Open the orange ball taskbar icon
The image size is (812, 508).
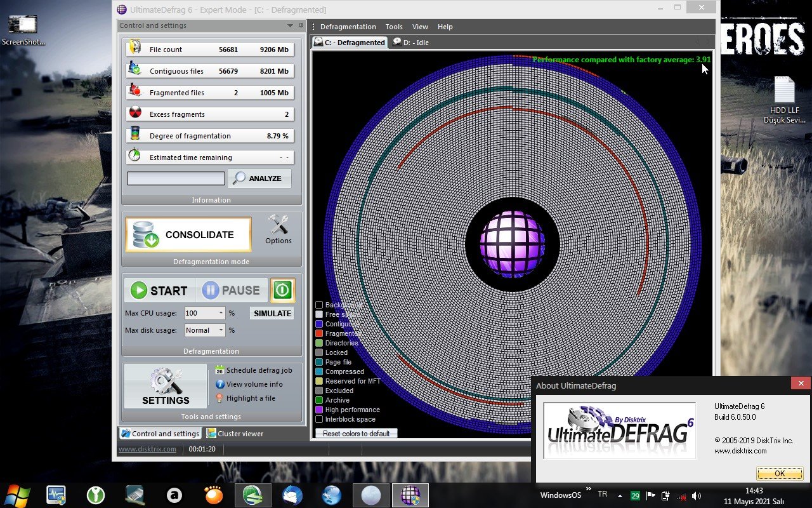pyautogui.click(x=214, y=495)
